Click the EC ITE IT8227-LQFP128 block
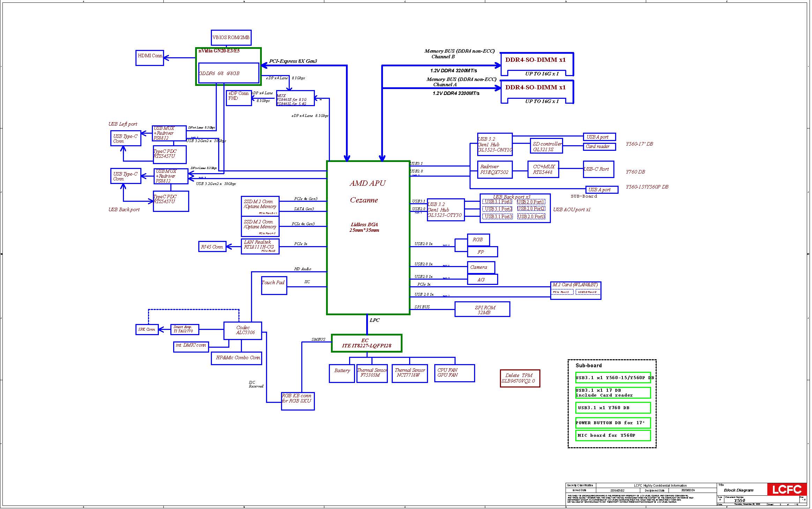This screenshot has height=509, width=812. (367, 343)
